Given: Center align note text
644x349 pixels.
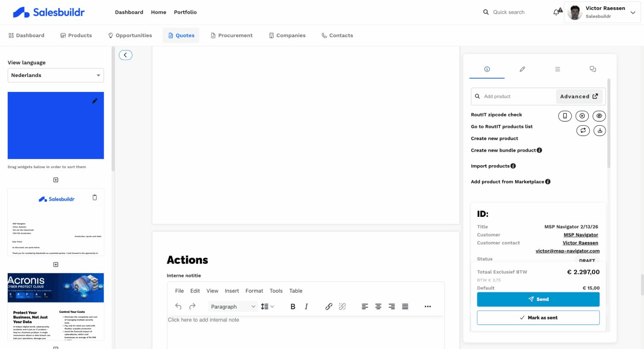Looking at the screenshot, I should pyautogui.click(x=378, y=306).
